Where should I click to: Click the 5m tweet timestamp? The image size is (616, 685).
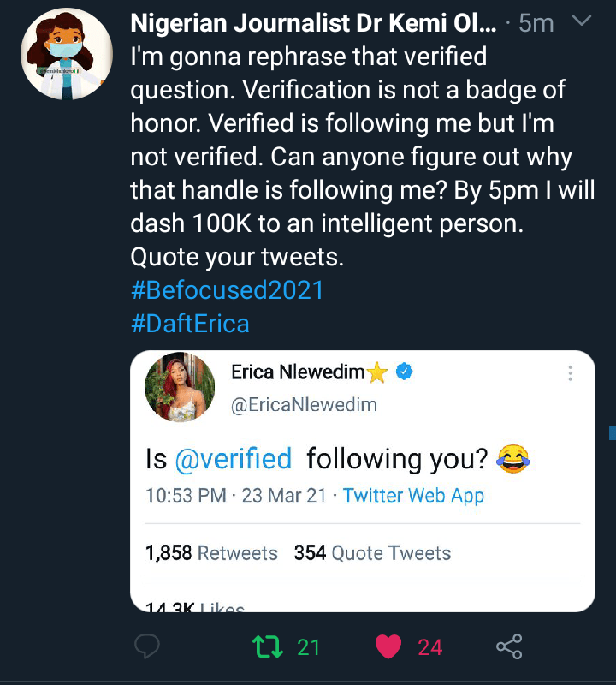click(x=536, y=23)
